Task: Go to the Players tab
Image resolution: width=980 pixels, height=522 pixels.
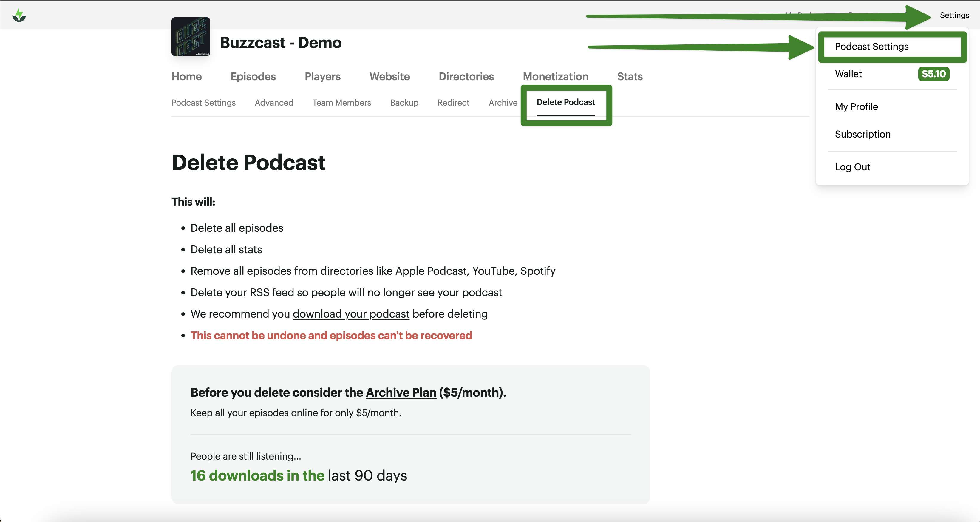Action: (x=322, y=76)
